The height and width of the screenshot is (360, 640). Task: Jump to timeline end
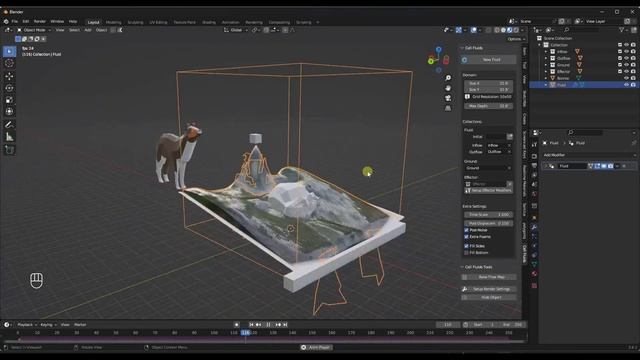285,324
